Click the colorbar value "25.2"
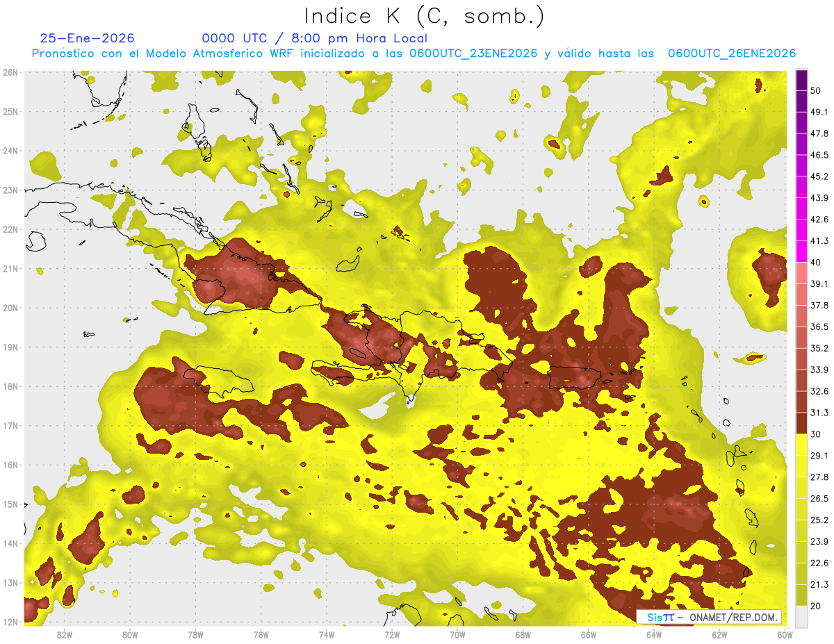The height and width of the screenshot is (644, 834). pos(819,520)
